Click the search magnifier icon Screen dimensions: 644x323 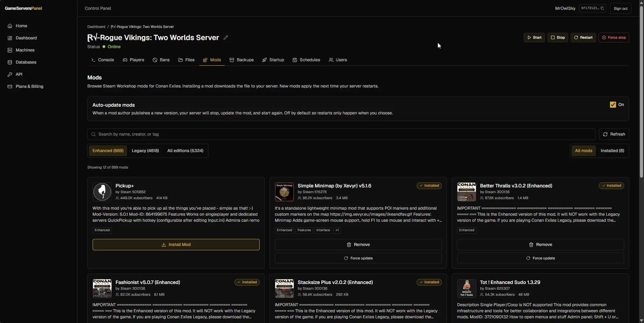coord(93,134)
